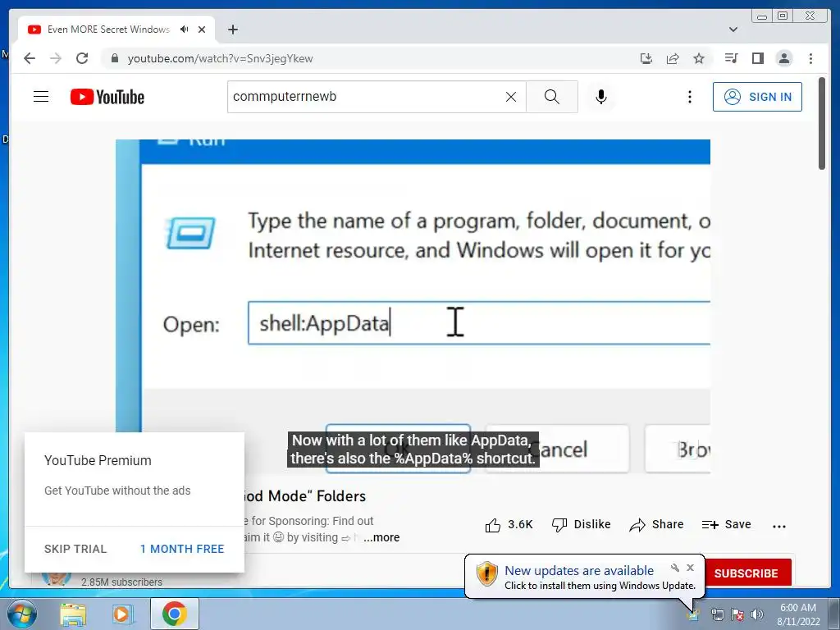Click the video player area
The image size is (840, 630).
pyautogui.click(x=413, y=307)
